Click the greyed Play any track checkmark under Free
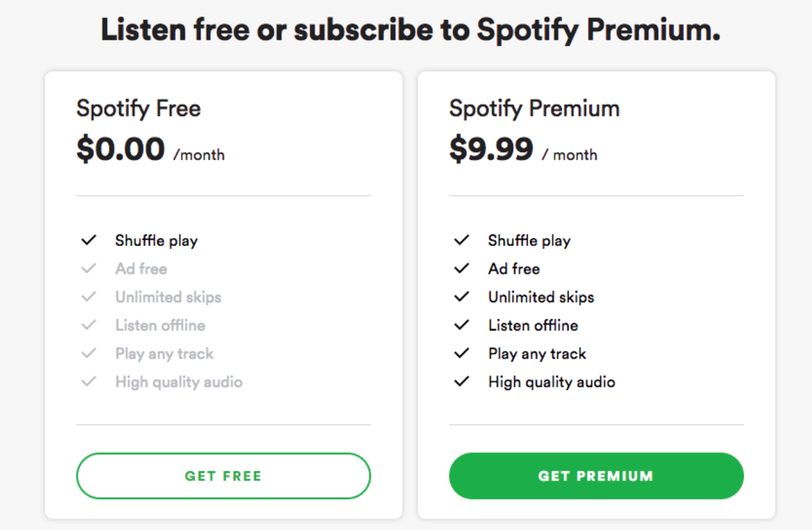812x530 pixels. pyautogui.click(x=89, y=353)
